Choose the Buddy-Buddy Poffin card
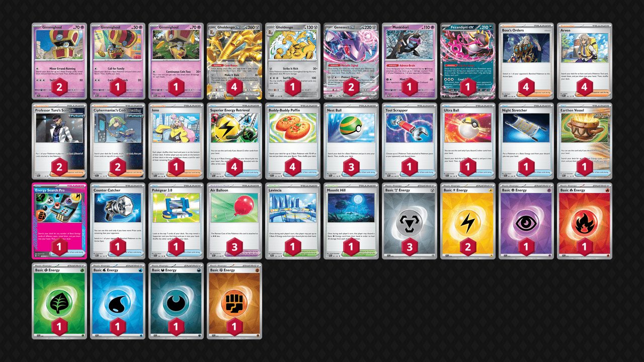The height and width of the screenshot is (362, 644). click(x=293, y=141)
